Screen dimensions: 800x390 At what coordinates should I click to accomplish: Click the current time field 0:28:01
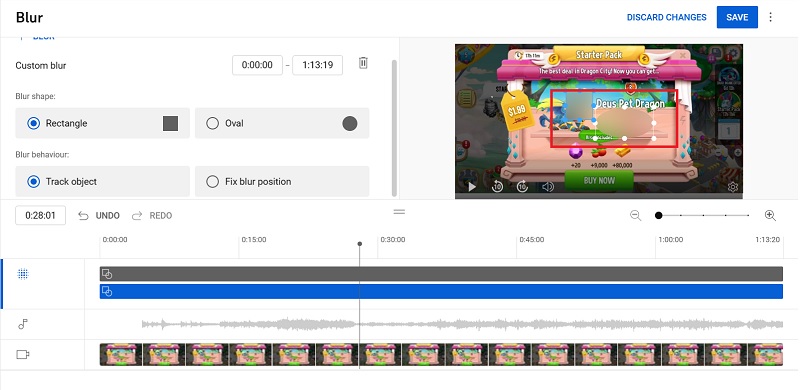point(40,215)
